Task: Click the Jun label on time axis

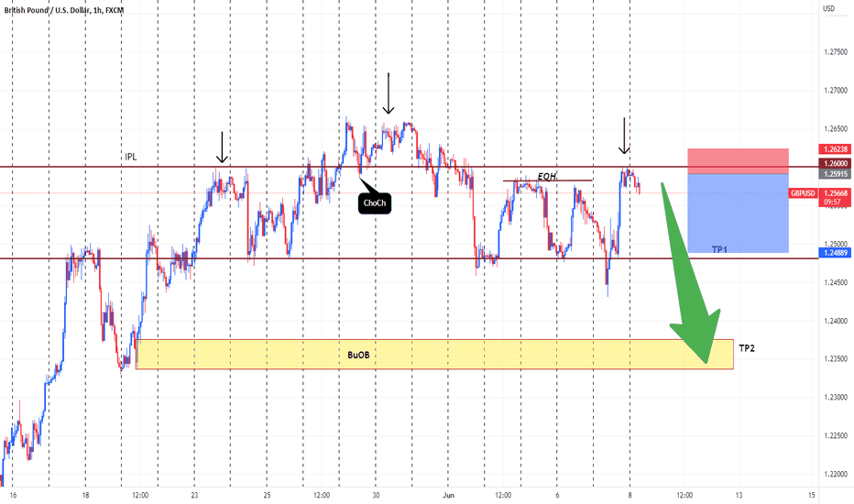Action: (448, 495)
